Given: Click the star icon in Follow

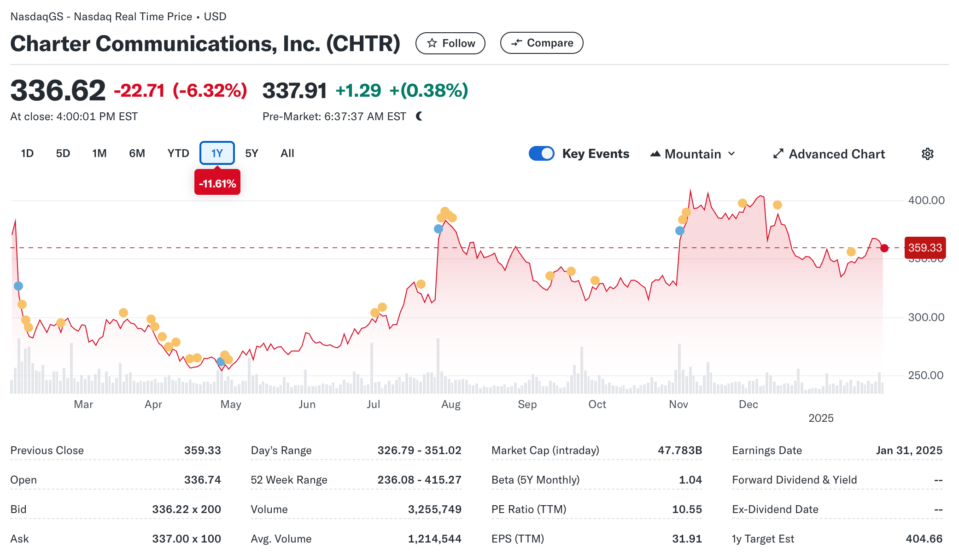Looking at the screenshot, I should 432,43.
